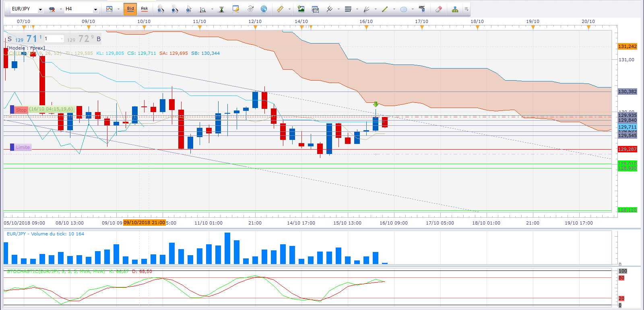
Task: Click the stochastic 20 level label
Action: pos(621,298)
